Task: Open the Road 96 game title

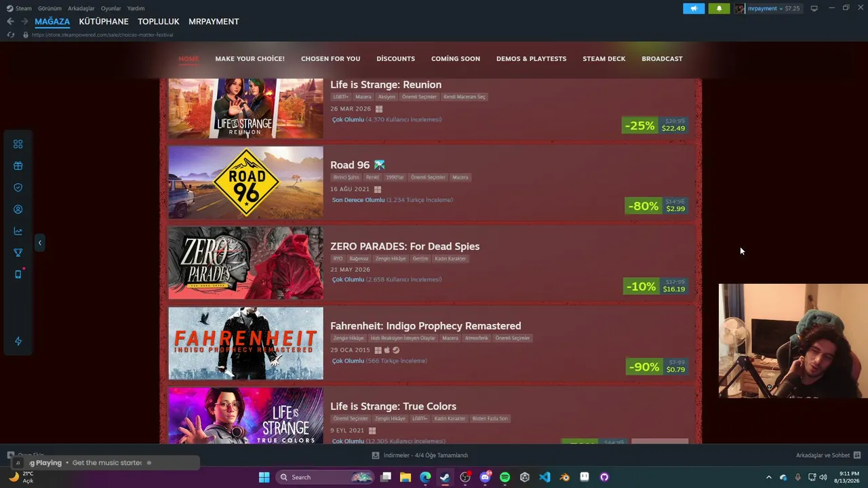Action: (x=350, y=165)
